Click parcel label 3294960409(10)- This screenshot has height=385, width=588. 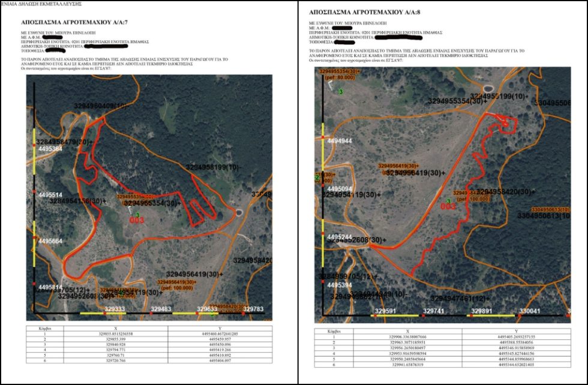click(x=101, y=106)
